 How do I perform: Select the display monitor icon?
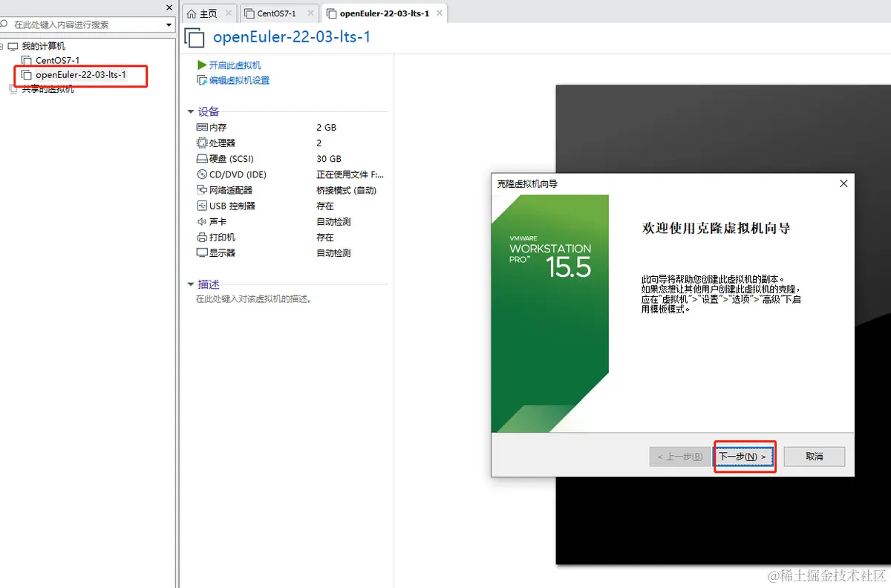(x=202, y=253)
